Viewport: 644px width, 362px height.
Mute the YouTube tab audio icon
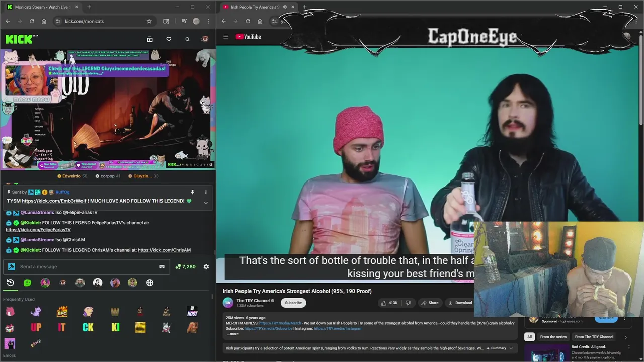285,7
